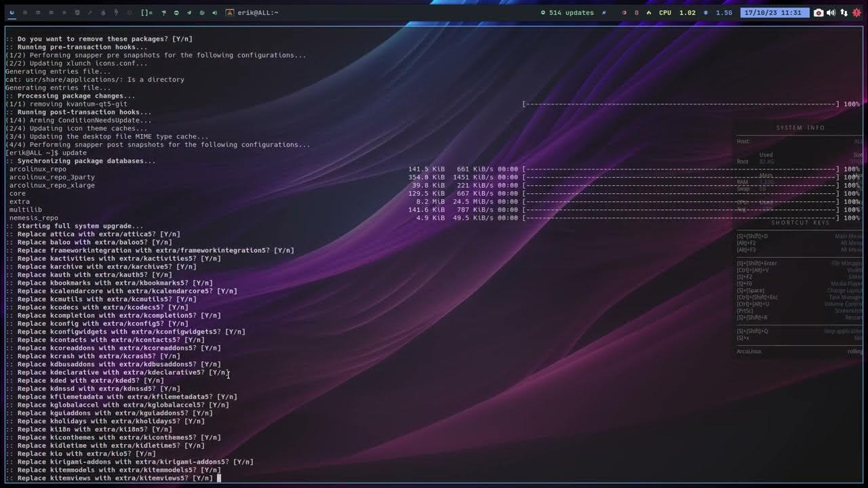Click the '[Ctrl]+[Shift]+Esc' shortcut in conky panel

[757, 297]
